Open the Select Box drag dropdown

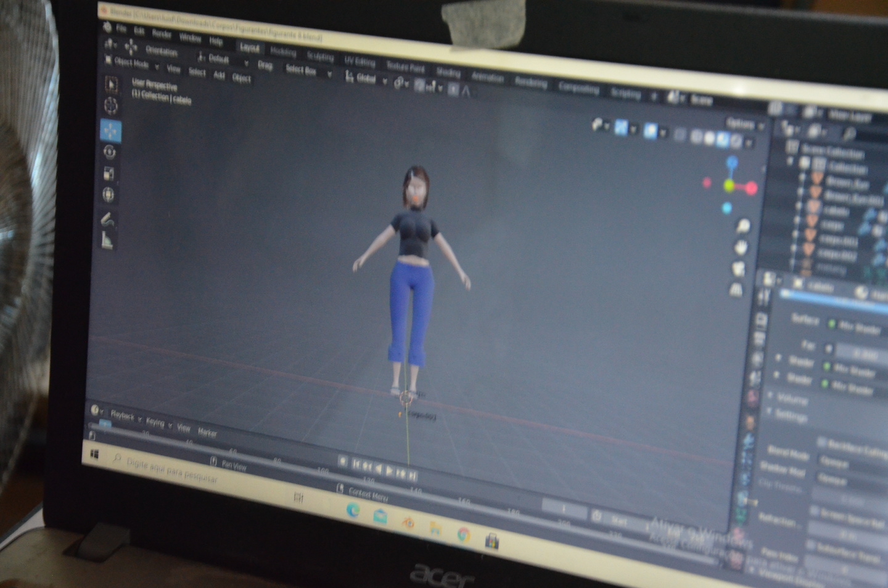308,71
